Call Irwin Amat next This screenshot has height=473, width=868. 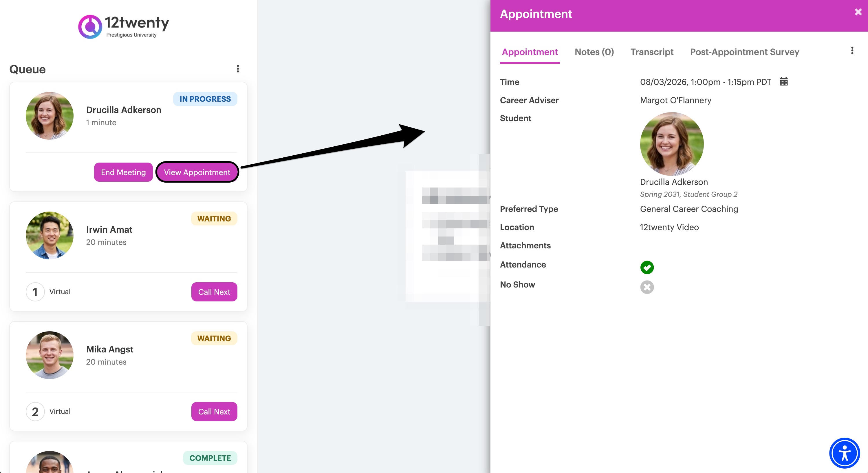click(x=214, y=292)
